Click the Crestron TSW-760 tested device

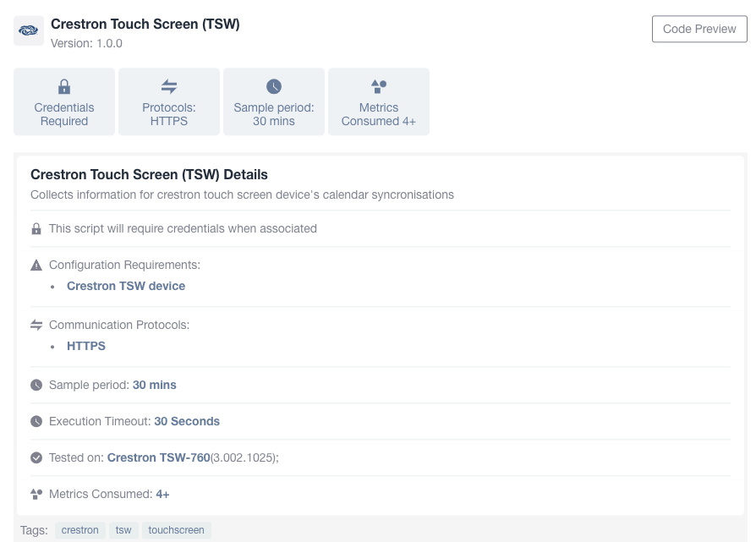click(x=159, y=457)
